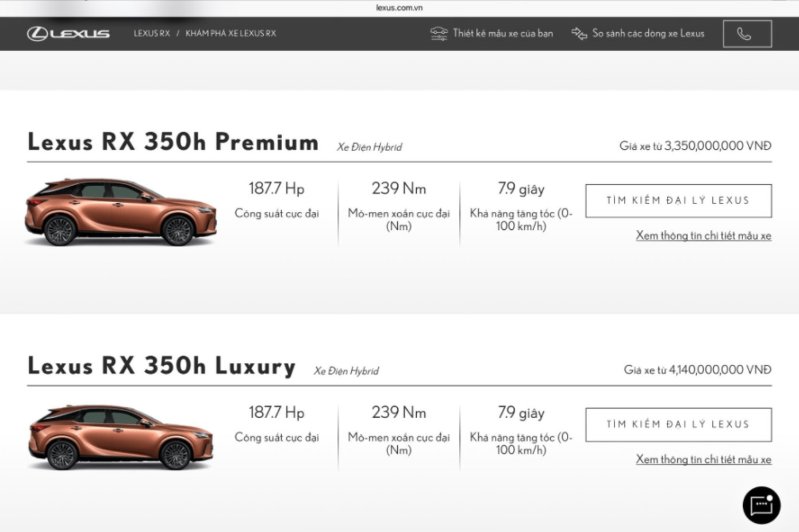The image size is (799, 532).
Task: Click the phone call icon button
Action: tap(747, 34)
